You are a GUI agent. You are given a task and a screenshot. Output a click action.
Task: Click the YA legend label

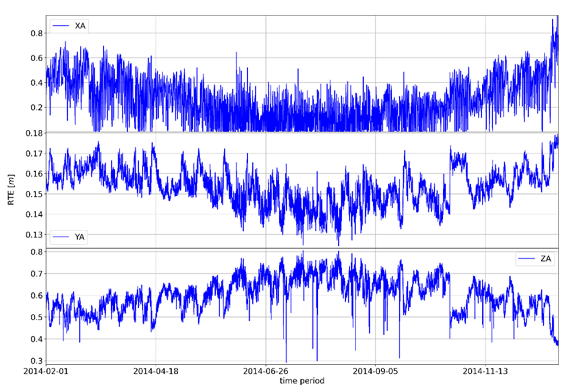(x=80, y=237)
